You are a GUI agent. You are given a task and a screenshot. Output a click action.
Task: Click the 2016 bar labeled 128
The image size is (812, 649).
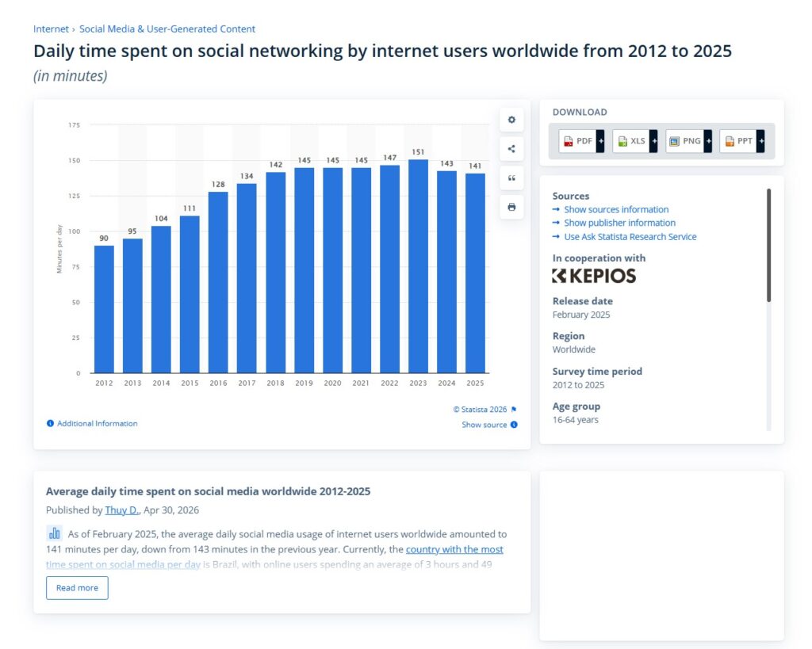click(218, 282)
